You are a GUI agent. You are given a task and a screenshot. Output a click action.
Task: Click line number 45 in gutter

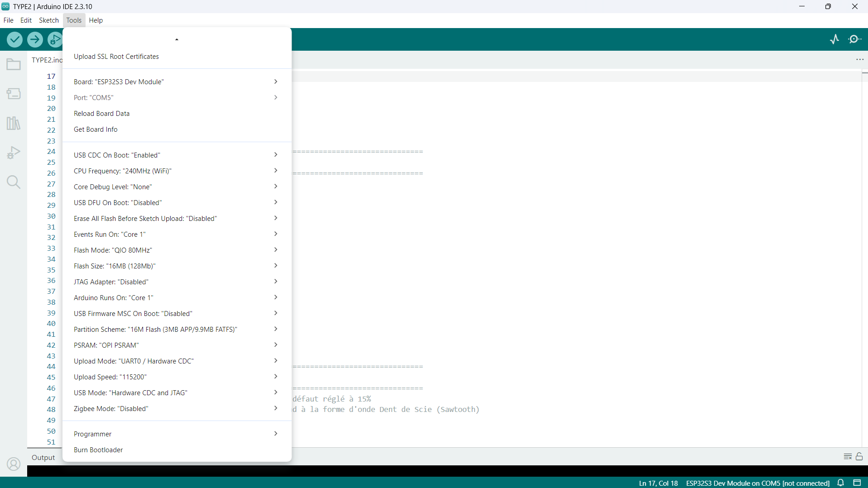pyautogui.click(x=52, y=378)
